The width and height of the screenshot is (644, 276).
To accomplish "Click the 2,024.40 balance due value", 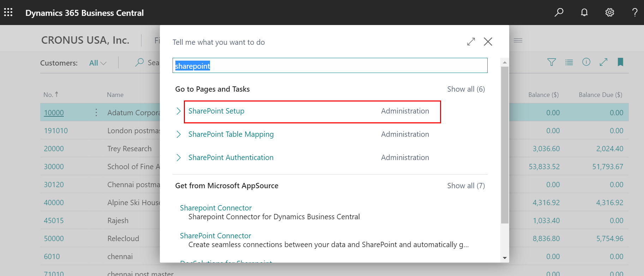I will [610, 149].
